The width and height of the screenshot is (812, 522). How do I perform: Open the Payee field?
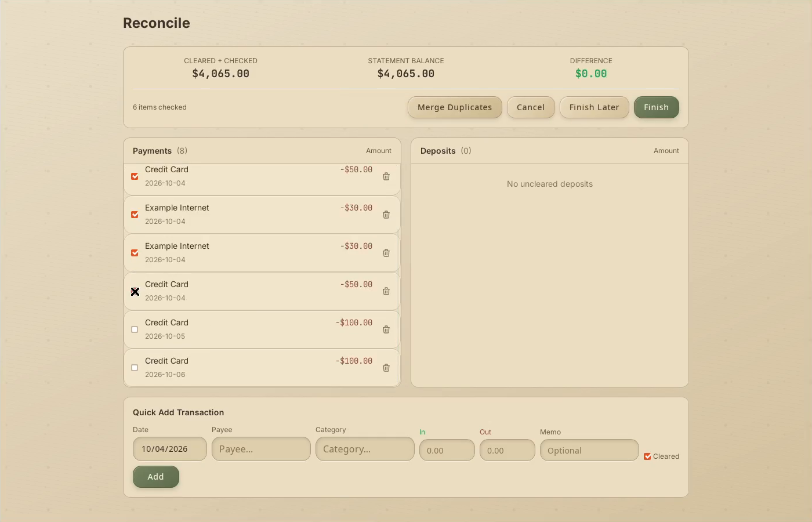261,449
